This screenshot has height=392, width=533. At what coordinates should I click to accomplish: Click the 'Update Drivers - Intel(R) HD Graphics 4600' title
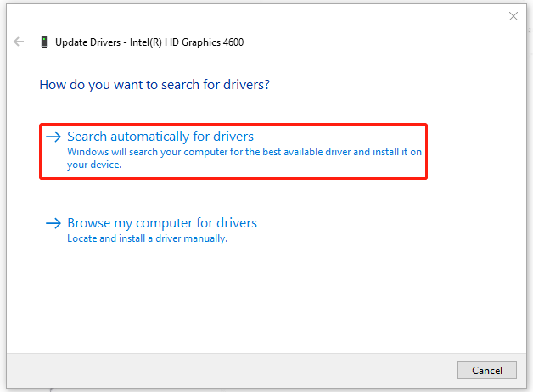(150, 42)
